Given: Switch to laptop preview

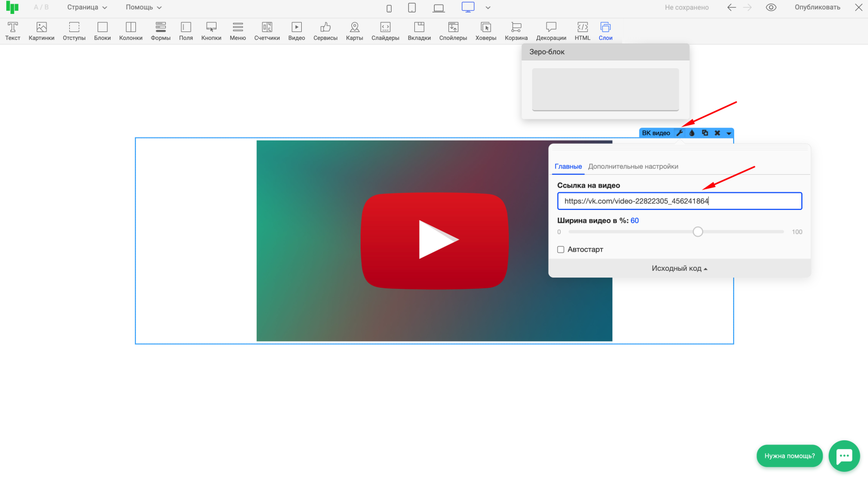Looking at the screenshot, I should (439, 8).
